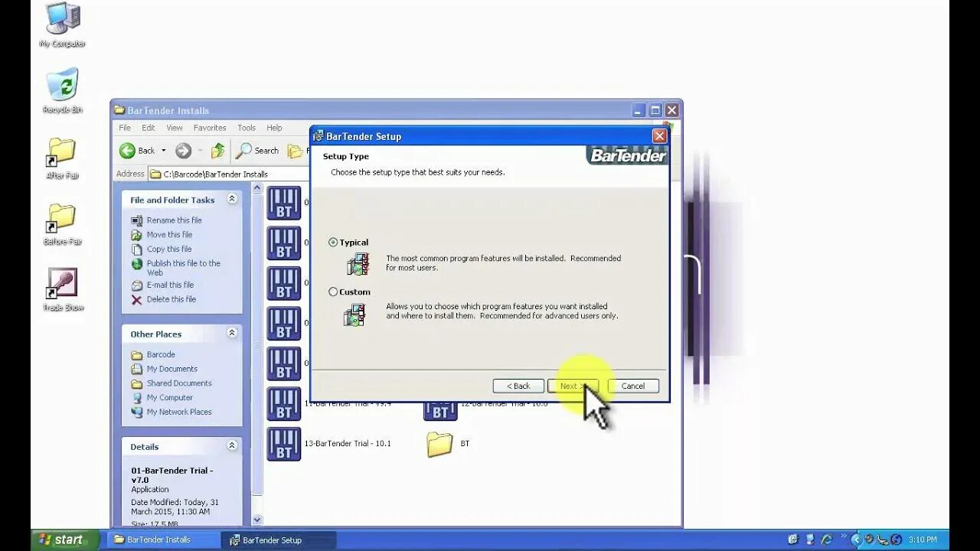Click the Explorer Back button
980x551 pixels.
(138, 151)
